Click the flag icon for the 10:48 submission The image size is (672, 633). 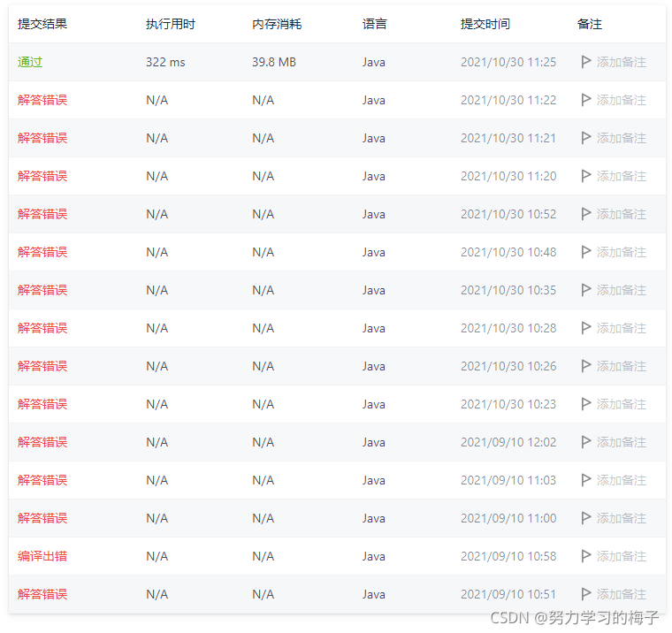click(x=586, y=252)
